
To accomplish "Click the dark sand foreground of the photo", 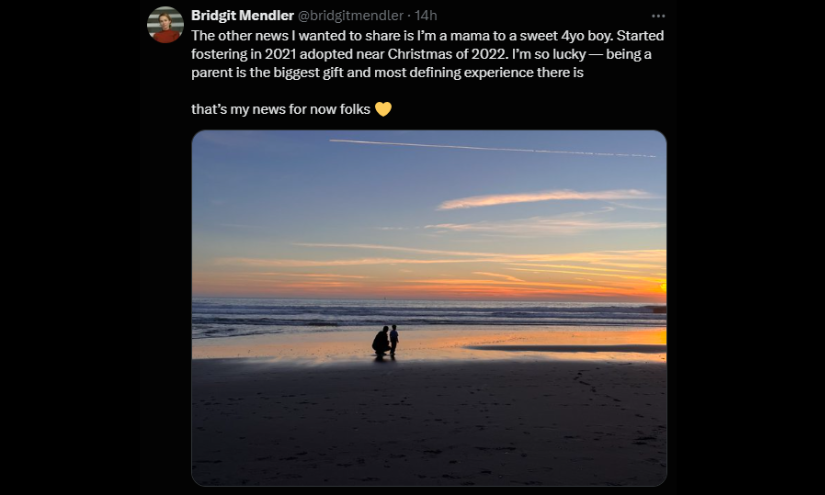I will click(429, 430).
